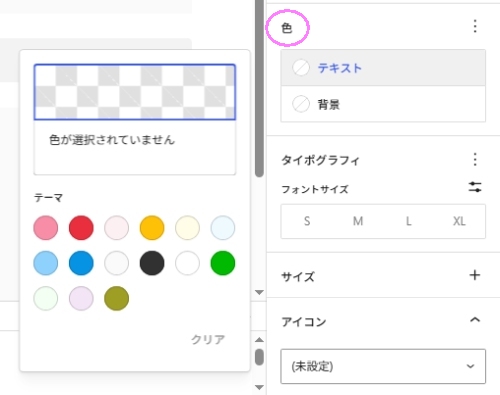Pick the light gray swatch beside black
Viewport: 500px width, 395px height.
point(116,263)
